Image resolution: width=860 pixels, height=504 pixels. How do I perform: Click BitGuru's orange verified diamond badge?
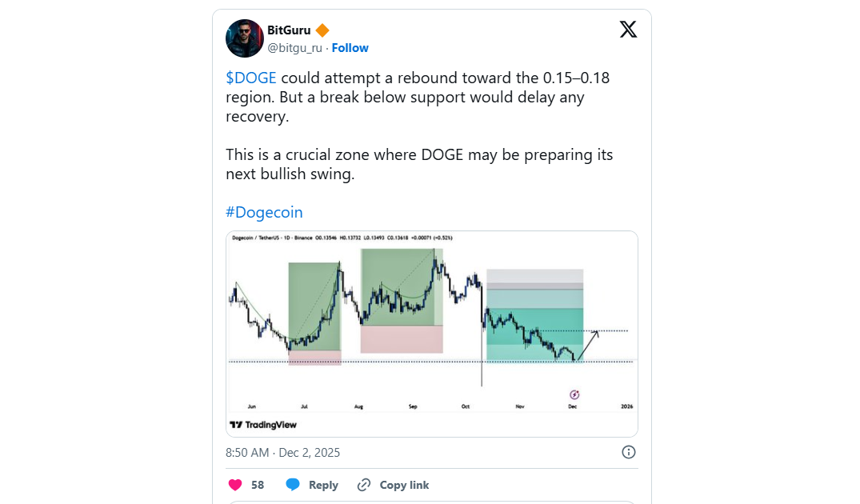pos(322,30)
